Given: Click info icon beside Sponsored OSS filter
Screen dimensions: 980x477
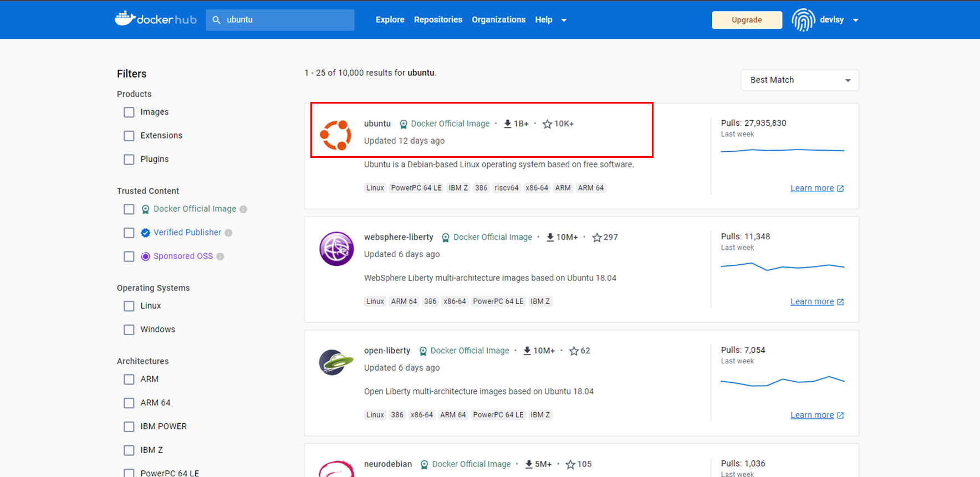Looking at the screenshot, I should click(x=220, y=257).
